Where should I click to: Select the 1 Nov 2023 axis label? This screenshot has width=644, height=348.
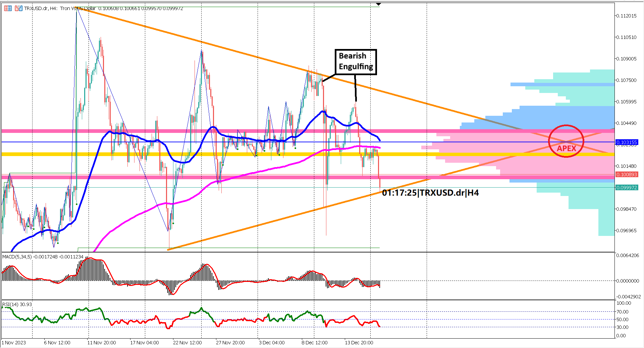tap(13, 343)
